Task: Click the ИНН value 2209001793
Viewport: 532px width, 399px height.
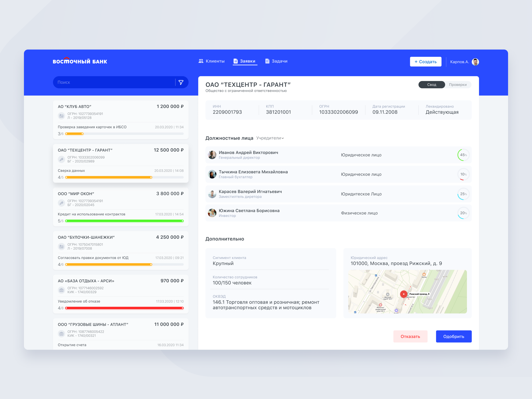Action: 227,112
